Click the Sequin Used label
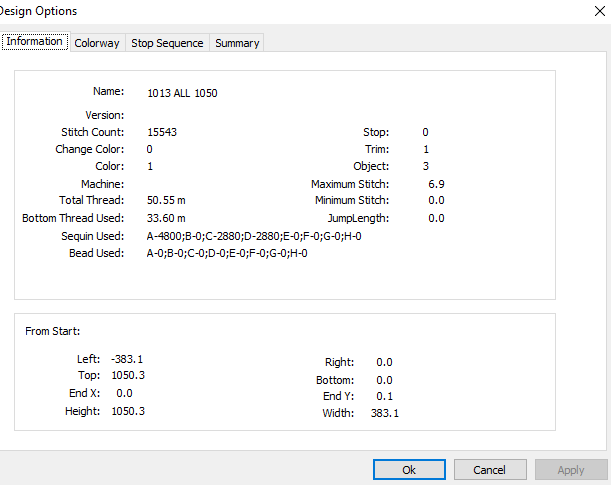This screenshot has width=611, height=485. (x=92, y=236)
